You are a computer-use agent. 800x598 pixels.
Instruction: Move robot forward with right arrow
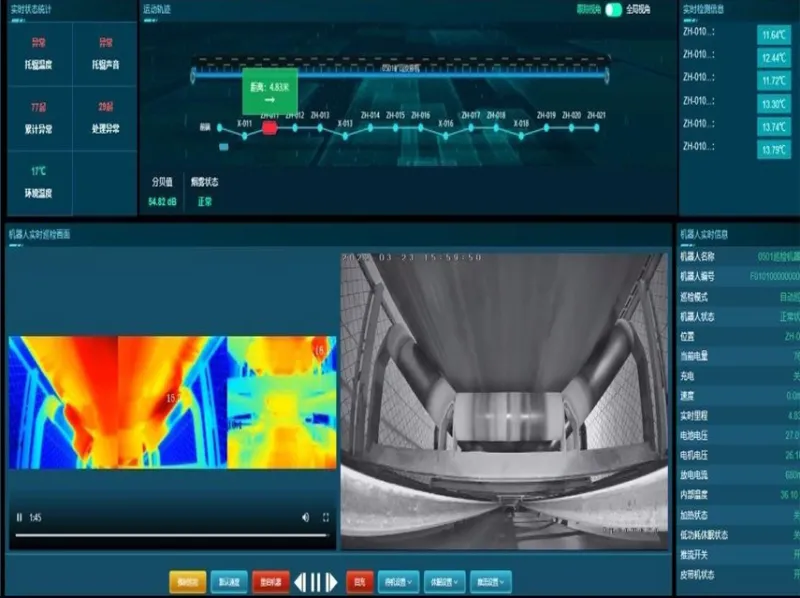(332, 582)
